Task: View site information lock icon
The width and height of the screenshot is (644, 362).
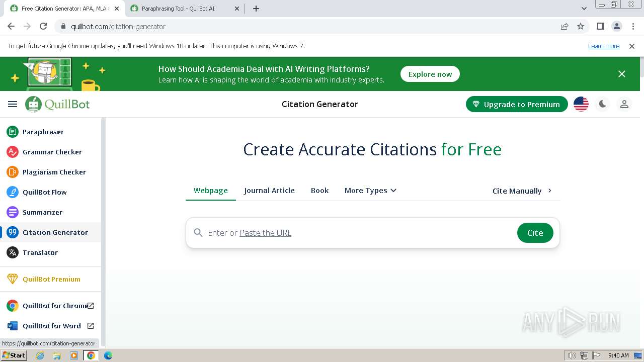Action: [63, 26]
